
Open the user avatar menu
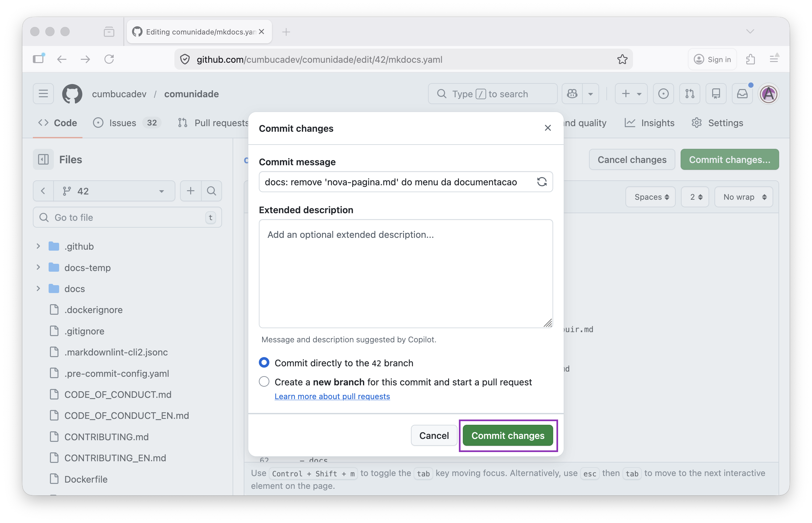769,94
